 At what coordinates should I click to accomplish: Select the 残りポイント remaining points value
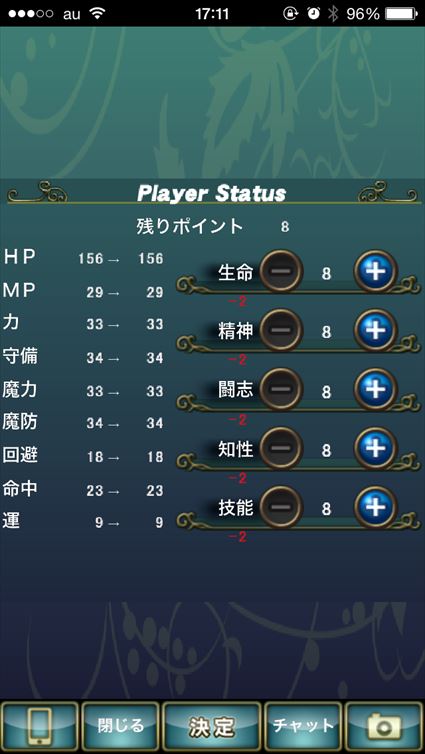tap(285, 227)
